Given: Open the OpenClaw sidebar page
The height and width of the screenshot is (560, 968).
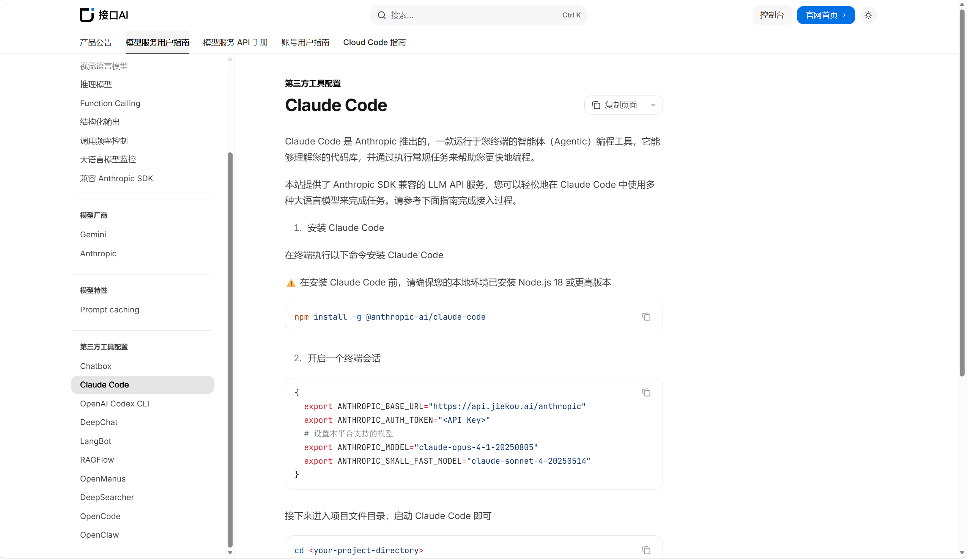Looking at the screenshot, I should pyautogui.click(x=99, y=535).
